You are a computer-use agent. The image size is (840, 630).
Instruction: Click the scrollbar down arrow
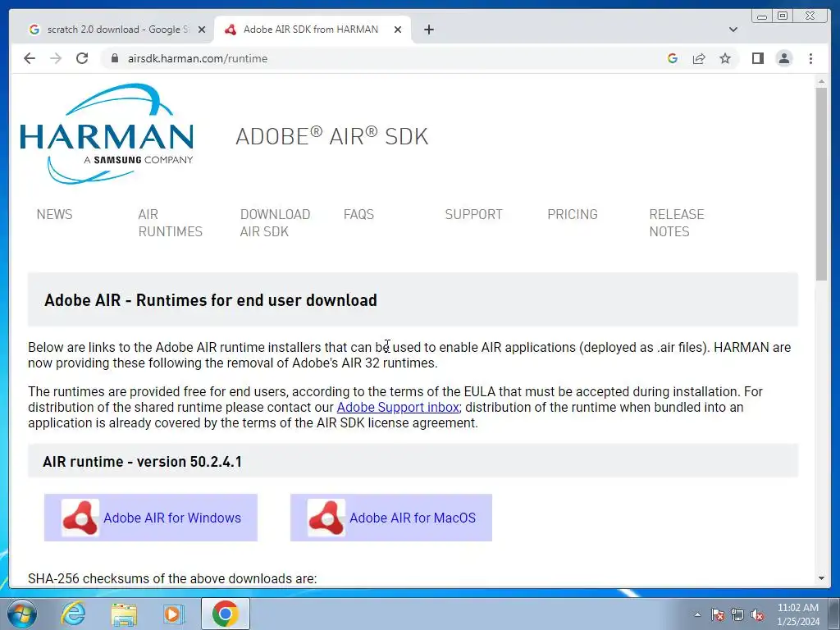[821, 578]
